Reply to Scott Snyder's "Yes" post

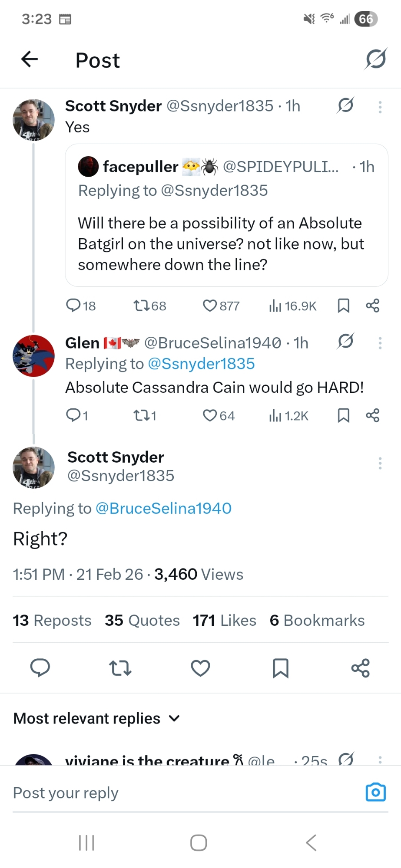click(x=73, y=306)
